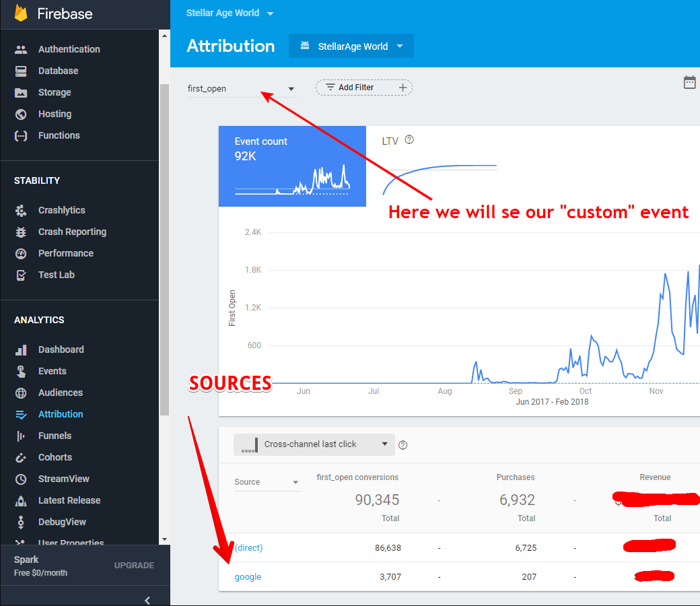Open Dashboard via its bar-chart icon
700x606 pixels.
click(21, 349)
